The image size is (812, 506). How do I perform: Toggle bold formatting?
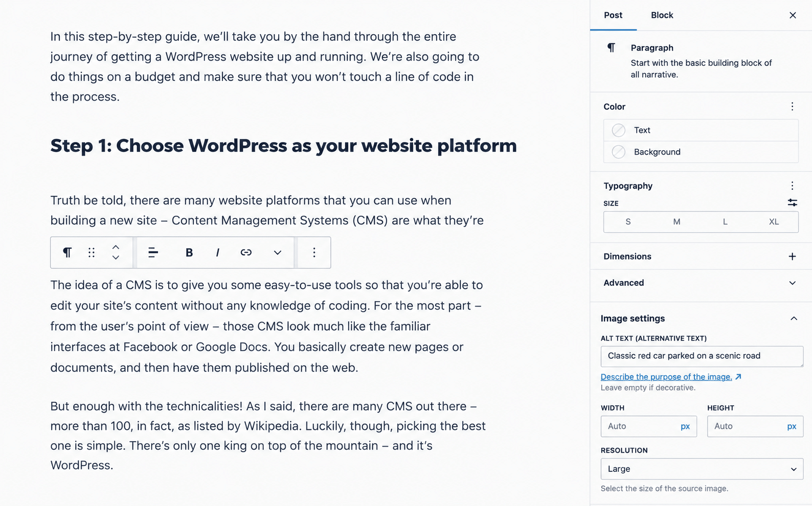click(x=189, y=252)
